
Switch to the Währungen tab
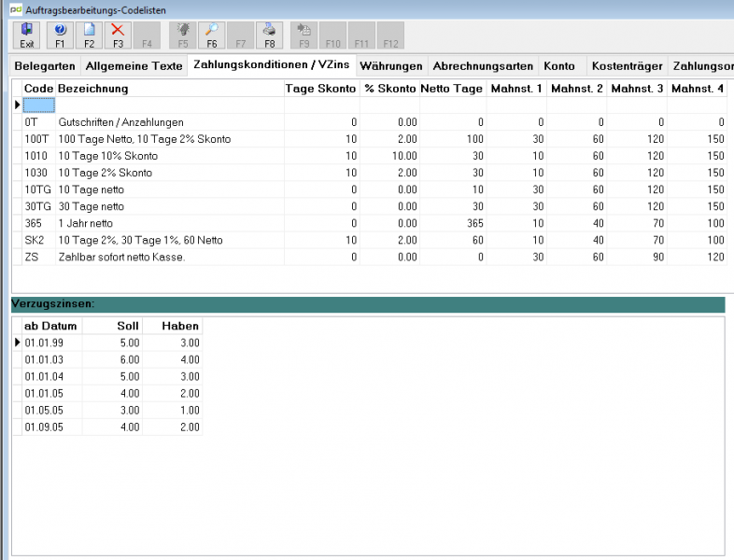click(391, 66)
